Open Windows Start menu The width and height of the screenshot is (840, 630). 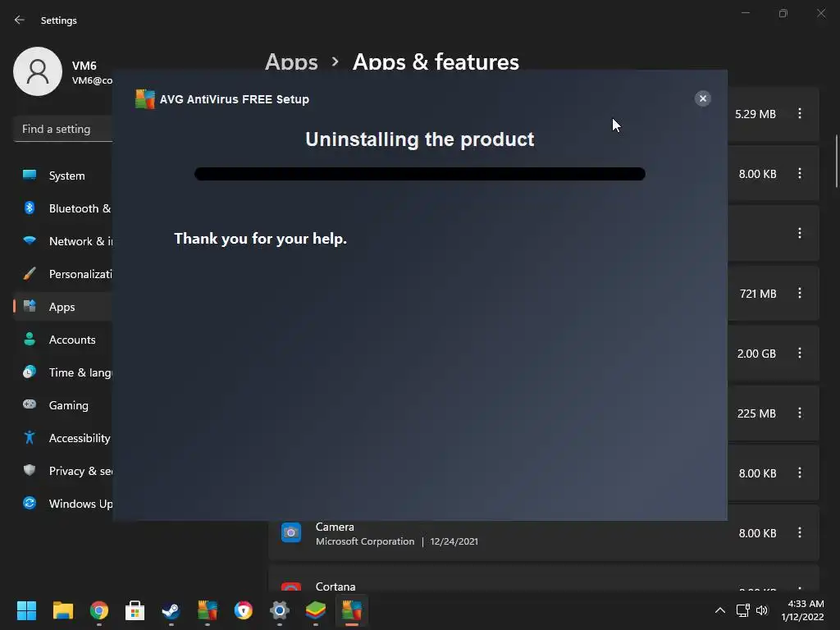(26, 610)
